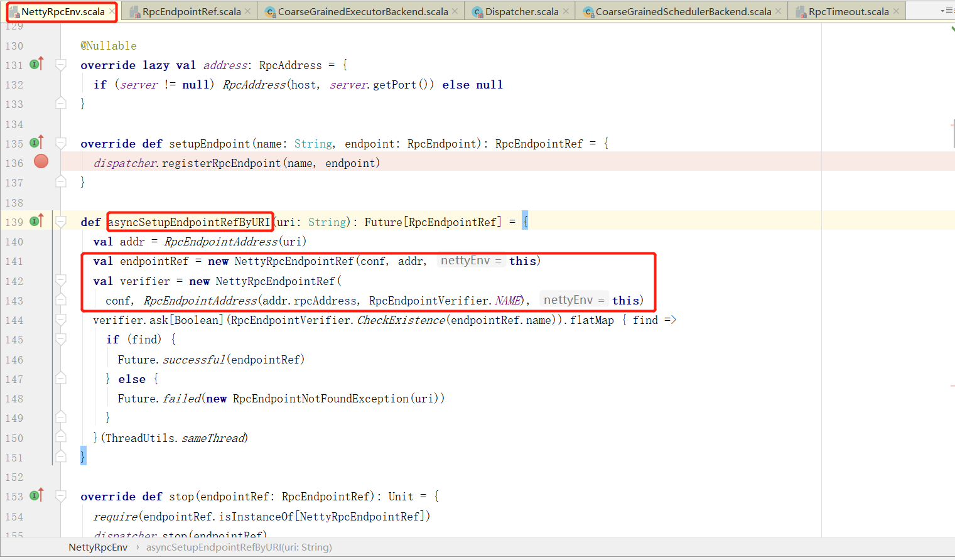
Task: Click the CoarseGrainedSchedulerBackend.scala class icon
Action: pyautogui.click(x=588, y=11)
